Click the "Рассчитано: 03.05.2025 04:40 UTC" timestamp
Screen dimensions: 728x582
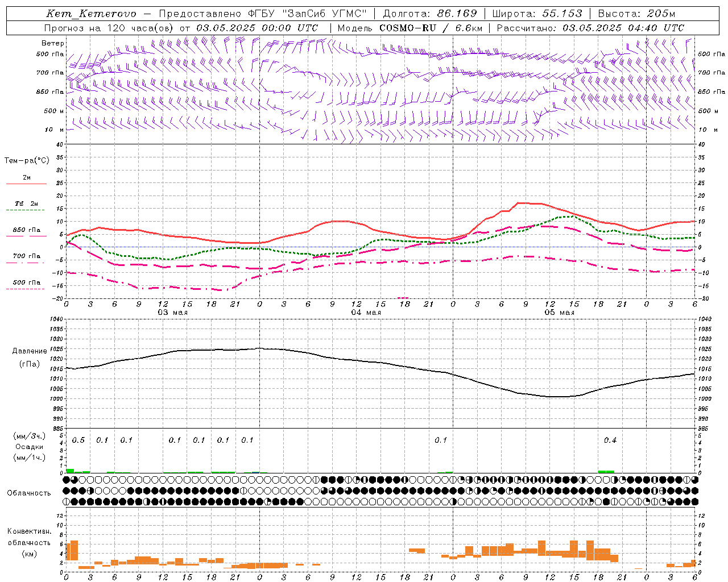point(590,28)
